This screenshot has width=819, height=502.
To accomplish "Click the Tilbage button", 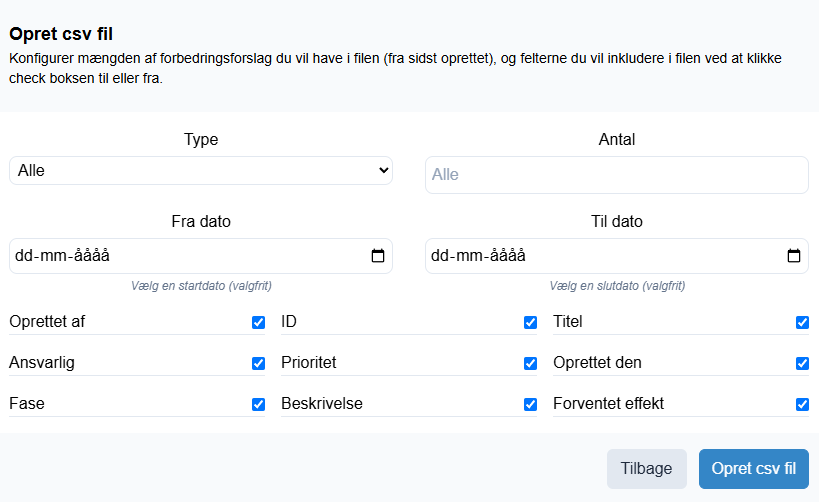I will [x=647, y=469].
